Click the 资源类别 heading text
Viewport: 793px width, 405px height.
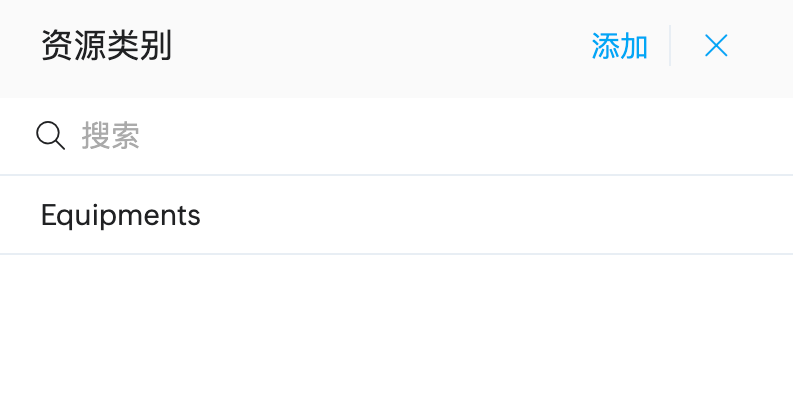[106, 46]
